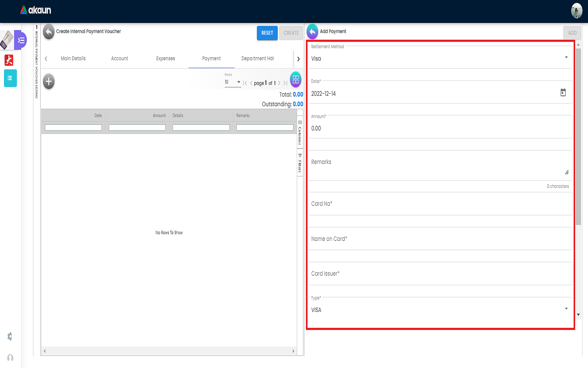
Task: Open the Rows per page dropdown
Action: (x=233, y=82)
